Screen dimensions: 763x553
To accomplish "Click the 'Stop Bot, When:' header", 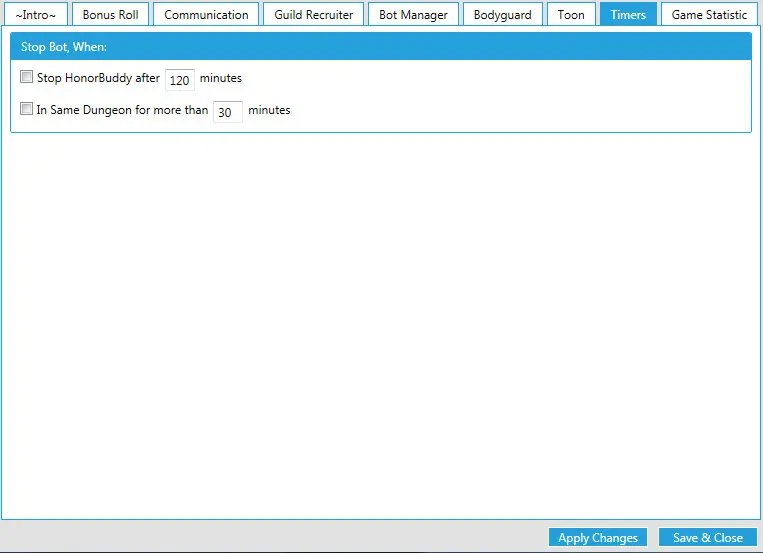I will click(x=381, y=47).
